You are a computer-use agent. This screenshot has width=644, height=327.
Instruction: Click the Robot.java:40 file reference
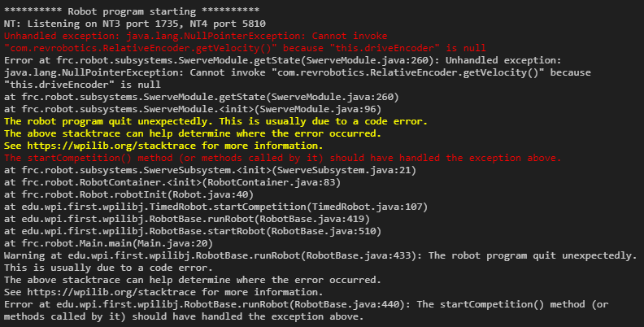(x=211, y=194)
